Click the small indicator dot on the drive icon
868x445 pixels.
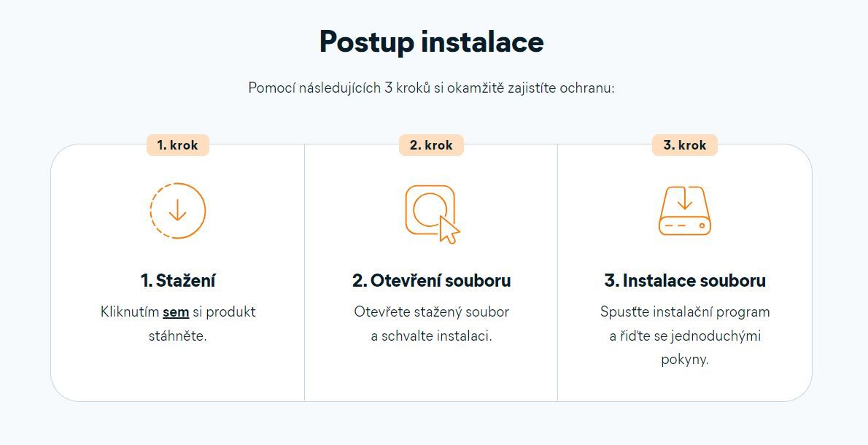click(702, 226)
